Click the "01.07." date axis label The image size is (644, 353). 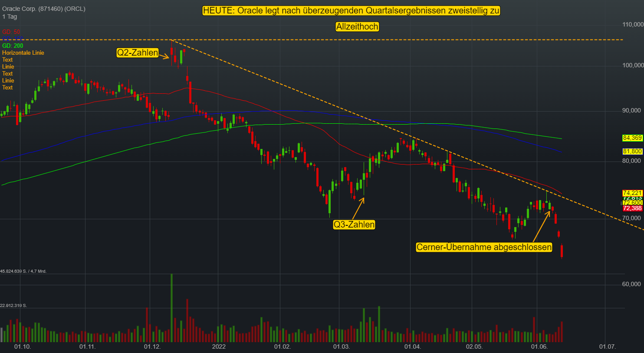[608, 346]
